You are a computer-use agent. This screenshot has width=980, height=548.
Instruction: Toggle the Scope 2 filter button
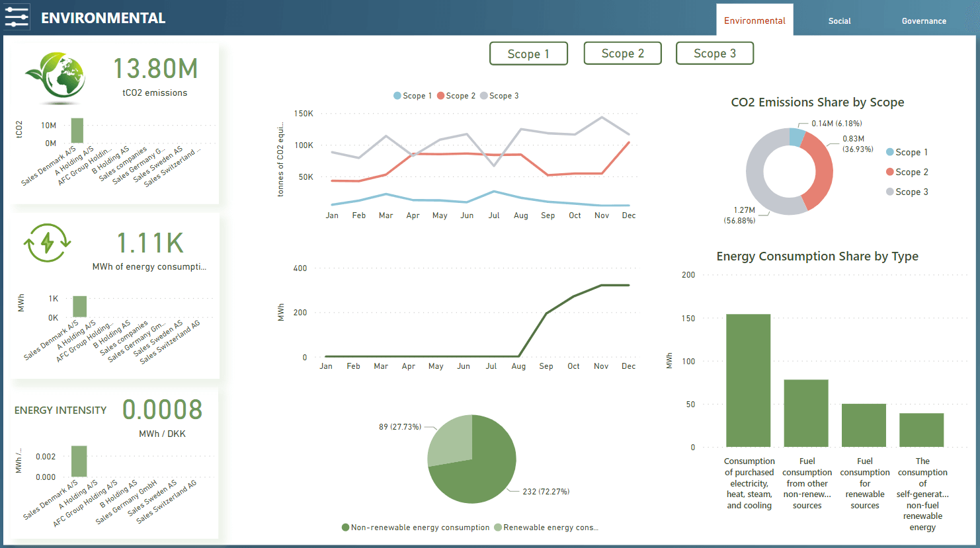coord(622,54)
